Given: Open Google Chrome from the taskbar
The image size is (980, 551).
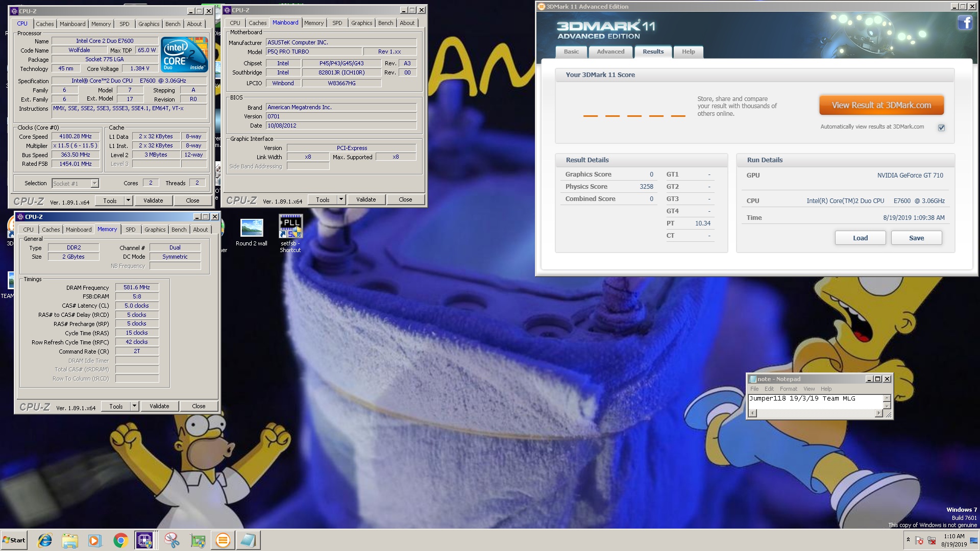Looking at the screenshot, I should (120, 540).
